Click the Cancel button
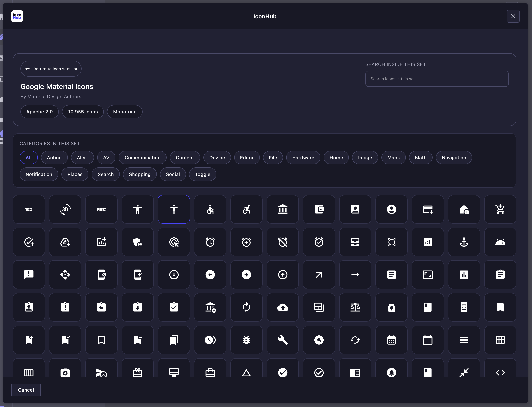This screenshot has height=407, width=532. (26, 390)
